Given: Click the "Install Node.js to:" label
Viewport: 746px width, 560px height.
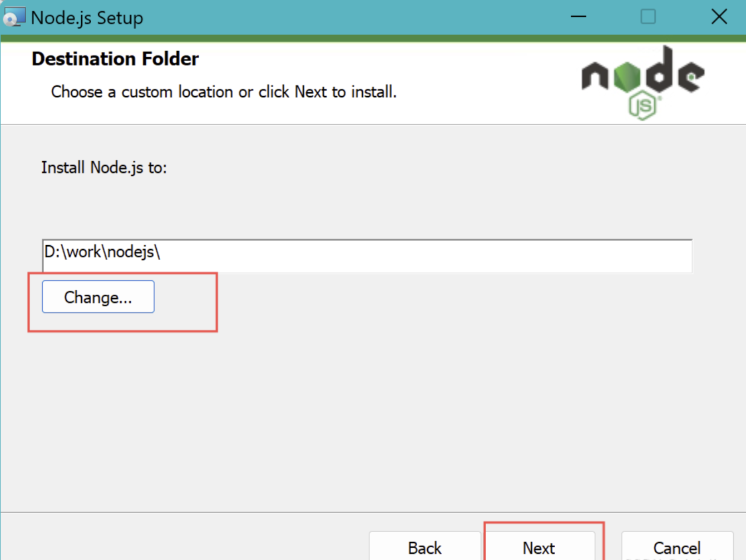Looking at the screenshot, I should [x=104, y=167].
